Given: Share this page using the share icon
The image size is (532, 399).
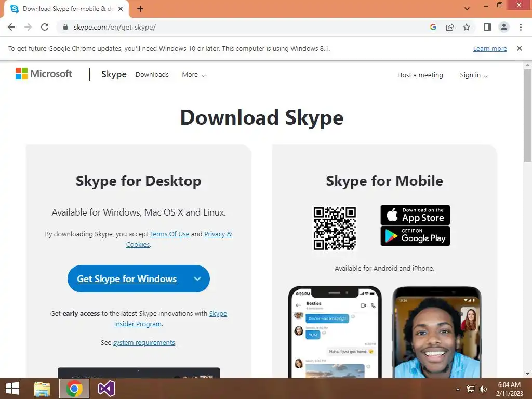Looking at the screenshot, I should 450,27.
